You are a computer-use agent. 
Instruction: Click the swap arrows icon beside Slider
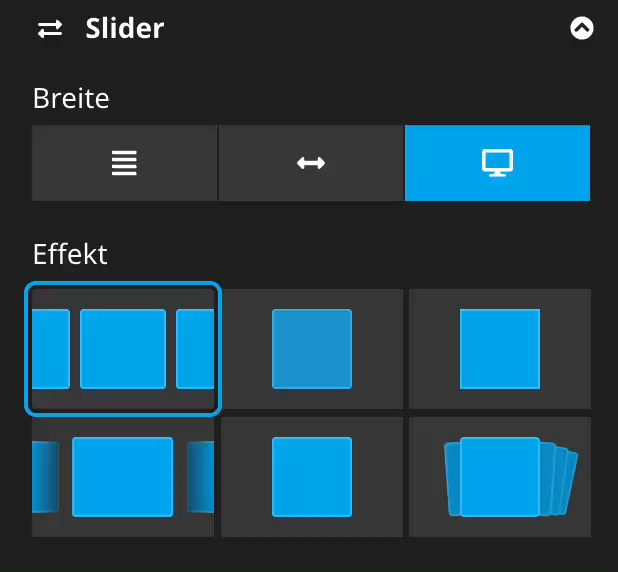pos(49,29)
